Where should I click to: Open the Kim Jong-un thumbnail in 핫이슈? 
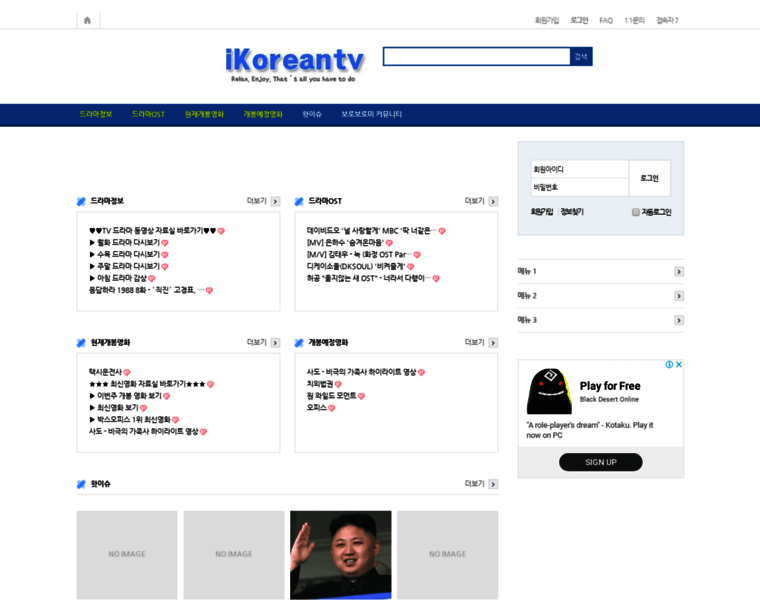[x=341, y=555]
